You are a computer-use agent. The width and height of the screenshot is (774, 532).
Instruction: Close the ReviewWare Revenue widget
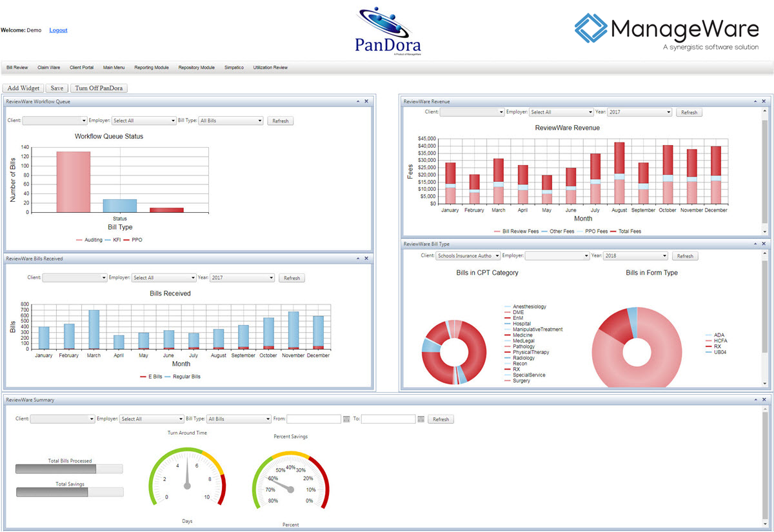764,101
